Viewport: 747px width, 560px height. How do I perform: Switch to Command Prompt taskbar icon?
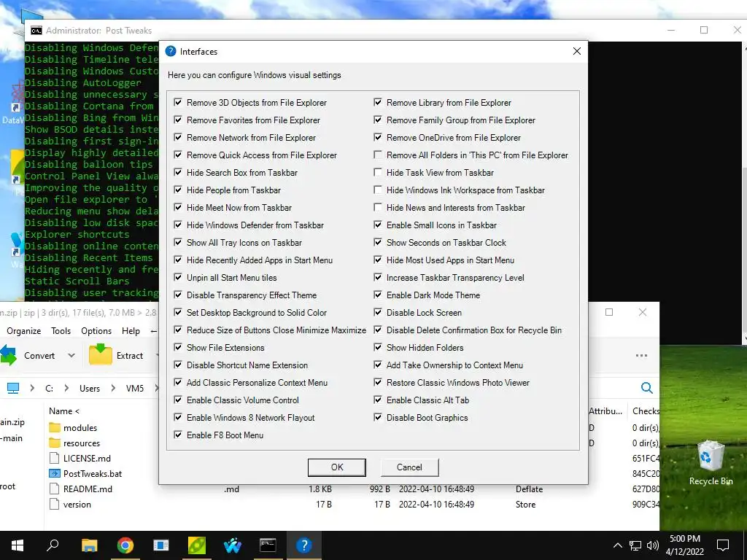click(x=268, y=545)
